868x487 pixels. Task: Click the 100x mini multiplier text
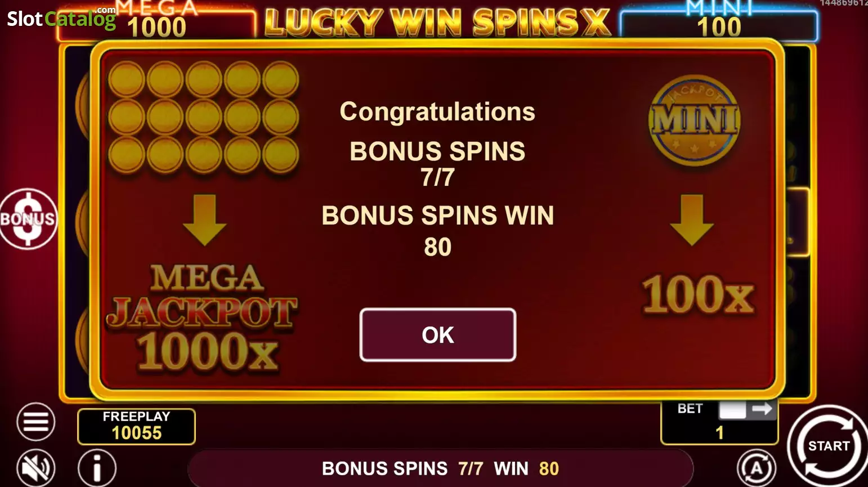coord(698,294)
